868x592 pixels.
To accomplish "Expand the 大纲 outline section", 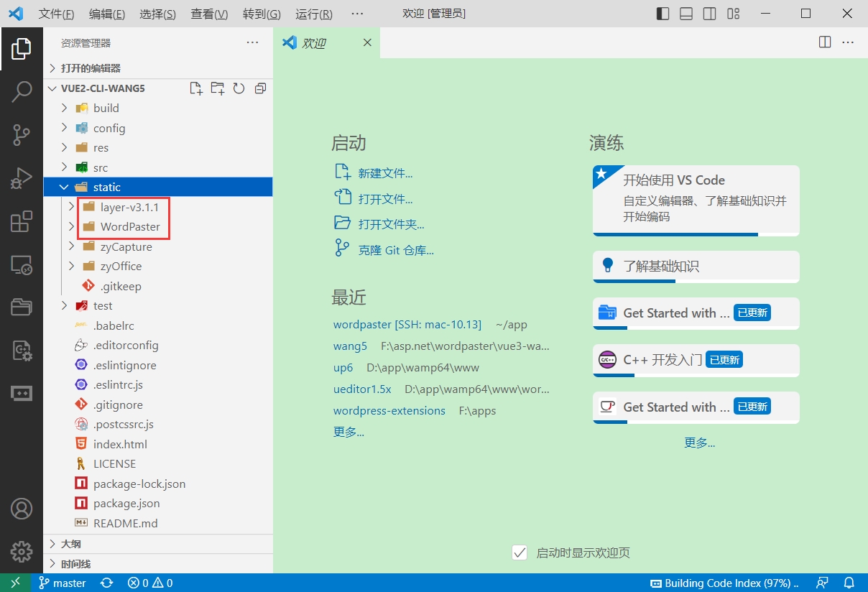I will [x=70, y=544].
